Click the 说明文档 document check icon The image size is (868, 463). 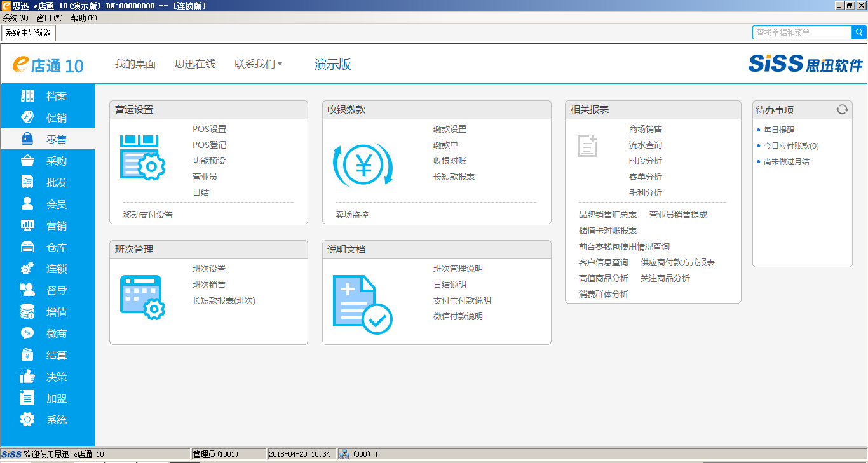[x=363, y=305]
